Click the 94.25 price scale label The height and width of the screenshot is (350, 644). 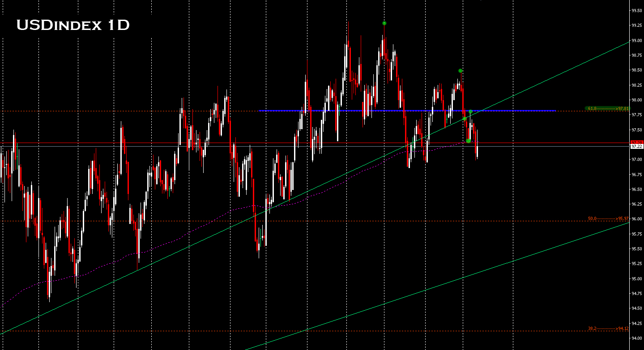[x=636, y=323]
